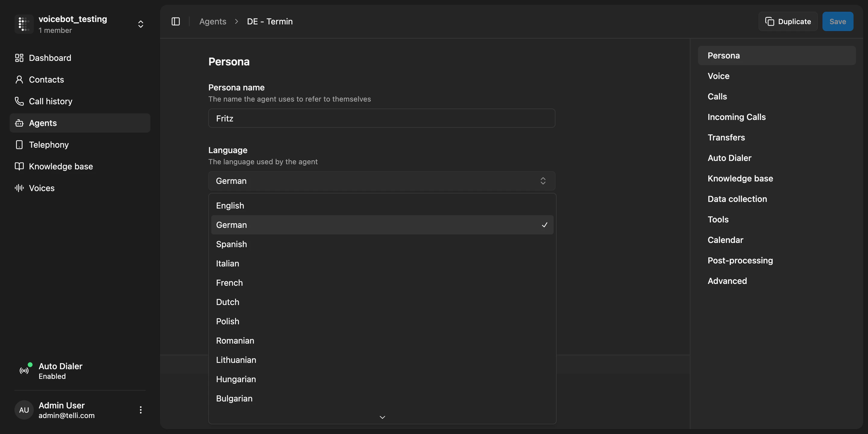Click the Agents briefcase icon
The image size is (868, 434).
[19, 123]
